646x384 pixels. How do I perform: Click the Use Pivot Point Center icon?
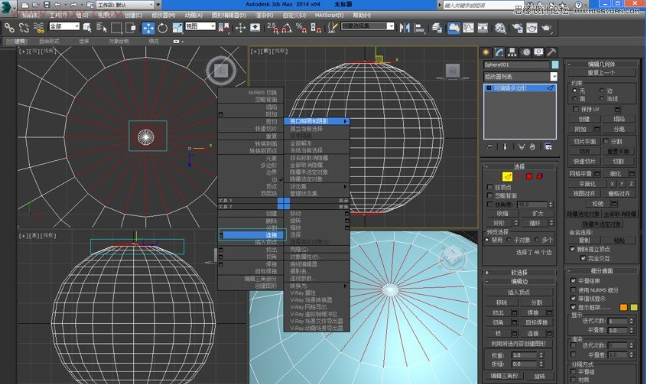point(224,28)
